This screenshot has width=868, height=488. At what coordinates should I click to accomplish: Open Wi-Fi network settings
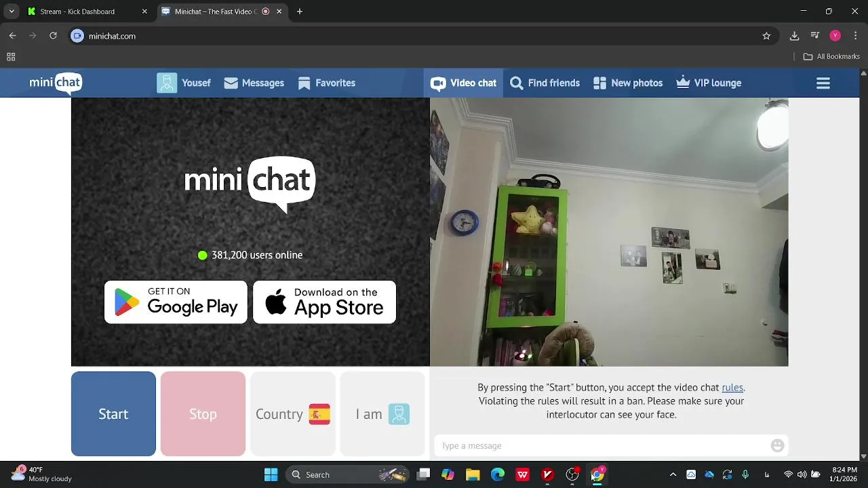coord(788,474)
